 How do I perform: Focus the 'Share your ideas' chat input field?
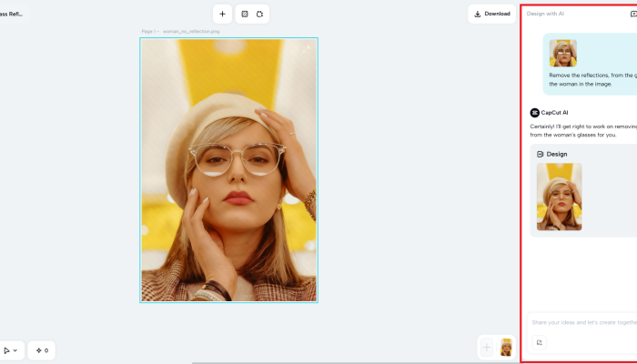(582, 322)
